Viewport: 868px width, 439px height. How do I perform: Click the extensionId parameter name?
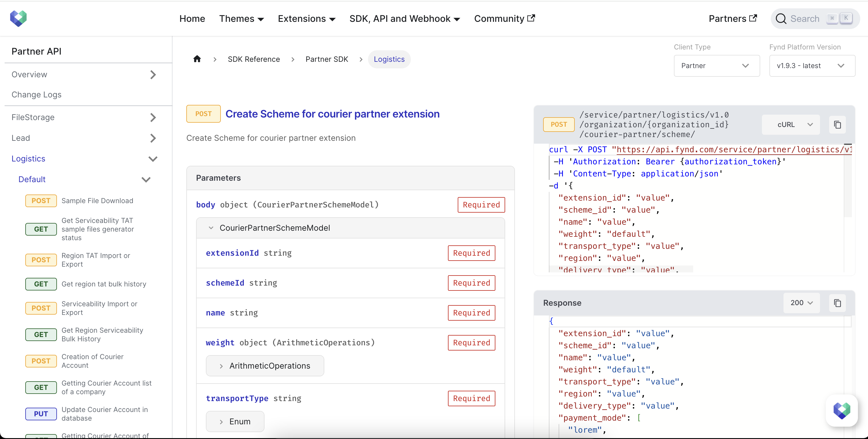[x=232, y=253]
